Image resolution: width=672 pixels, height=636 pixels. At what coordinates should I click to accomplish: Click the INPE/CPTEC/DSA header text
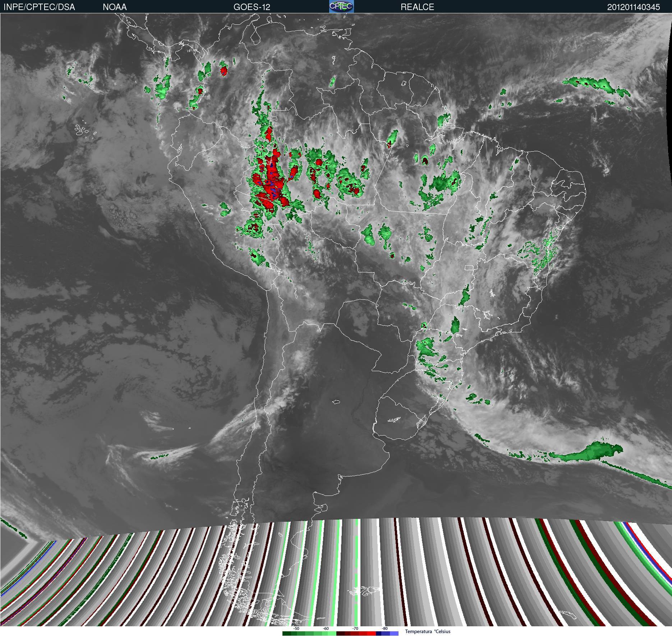pos(39,7)
